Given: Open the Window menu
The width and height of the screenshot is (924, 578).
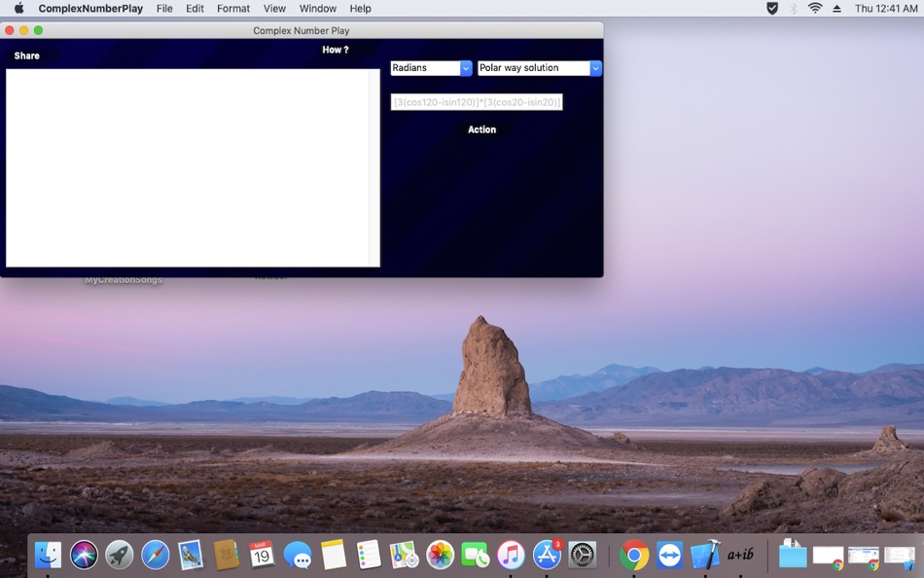Looking at the screenshot, I should click(318, 8).
